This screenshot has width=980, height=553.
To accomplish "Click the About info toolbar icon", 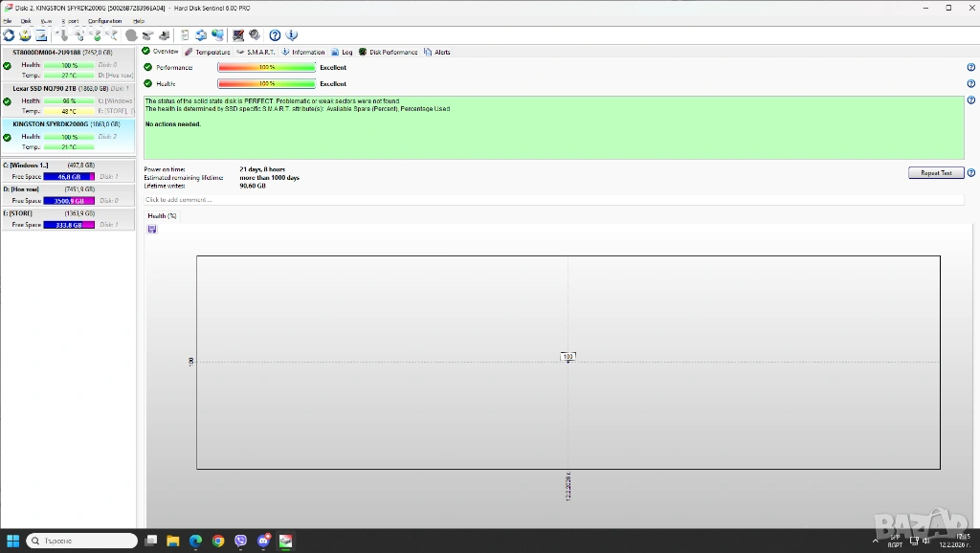I will click(x=292, y=35).
